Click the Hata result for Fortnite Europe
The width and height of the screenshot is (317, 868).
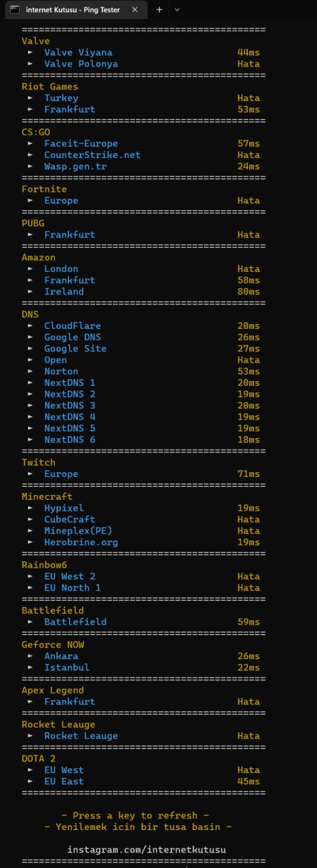click(249, 201)
